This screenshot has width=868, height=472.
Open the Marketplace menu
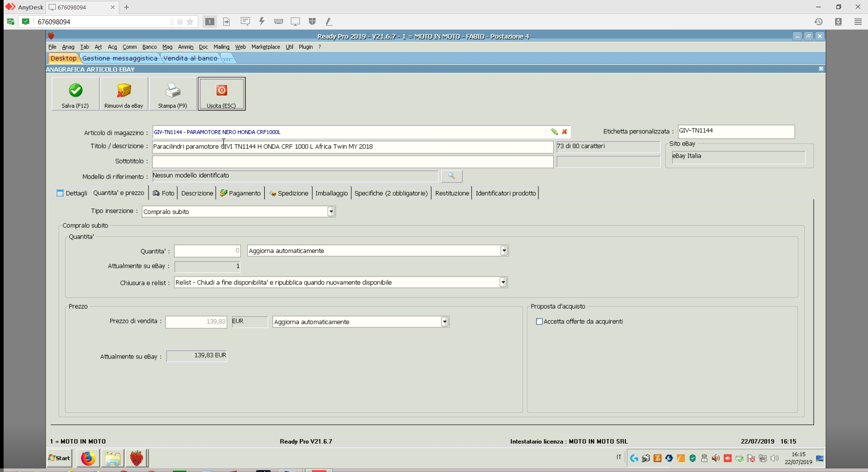click(266, 47)
